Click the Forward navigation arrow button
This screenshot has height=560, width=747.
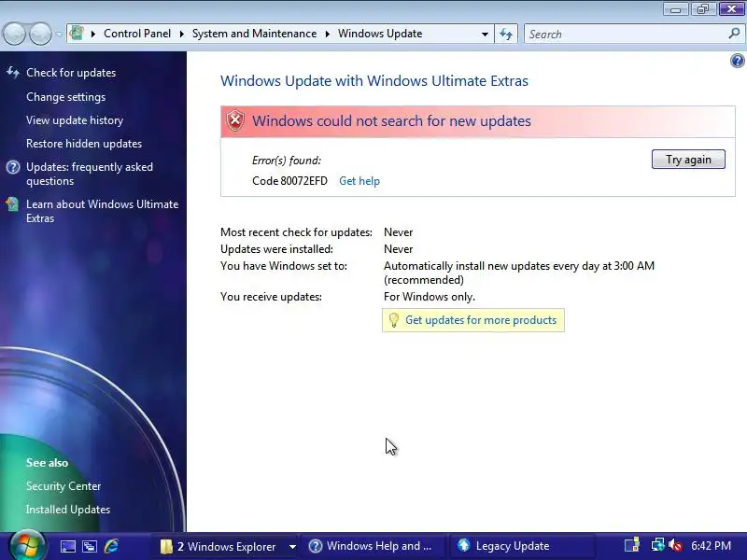point(41,35)
